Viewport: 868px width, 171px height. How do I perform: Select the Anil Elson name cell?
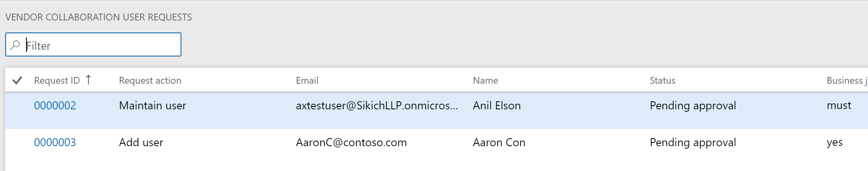(x=496, y=106)
